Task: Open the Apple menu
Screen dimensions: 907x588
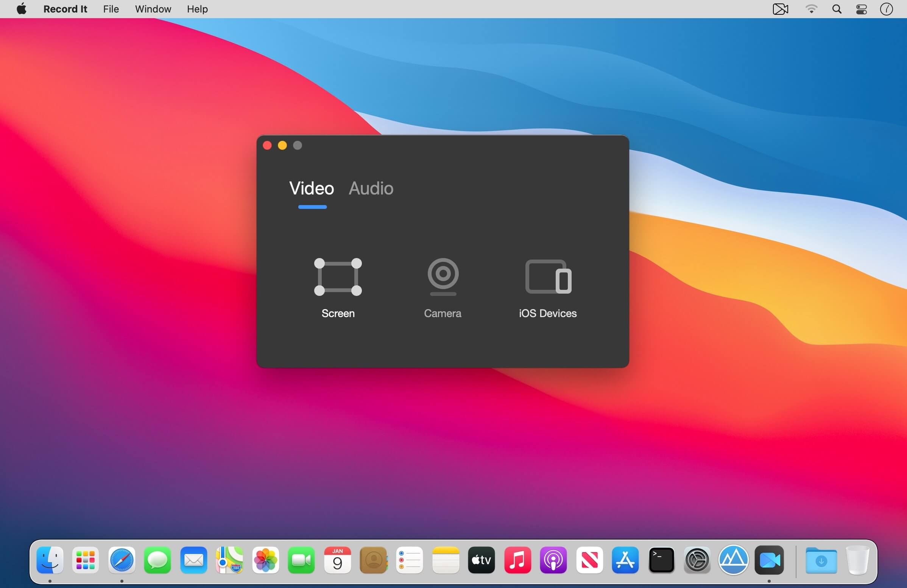Action: pyautogui.click(x=22, y=9)
